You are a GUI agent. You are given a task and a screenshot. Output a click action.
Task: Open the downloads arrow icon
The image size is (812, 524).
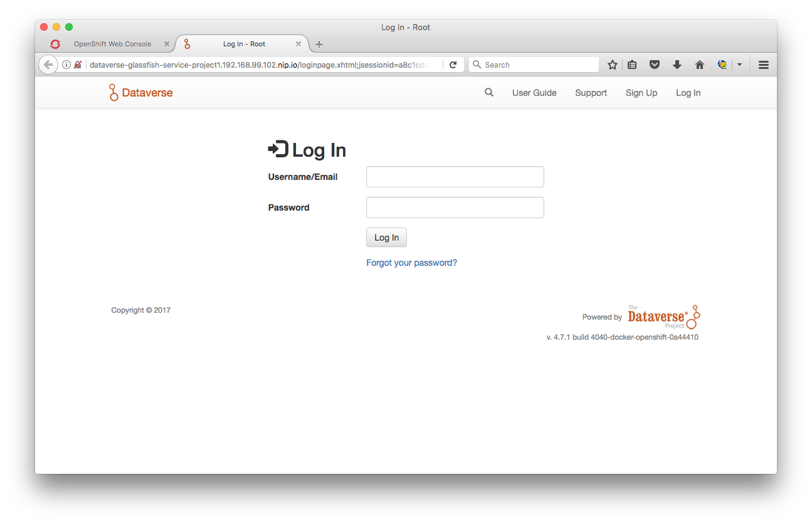[x=677, y=65]
